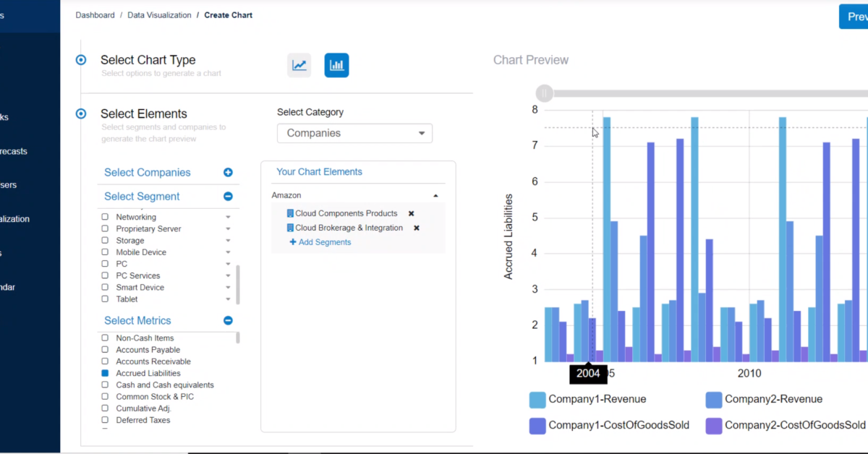Click Add Segments link
The width and height of the screenshot is (868, 454).
click(320, 242)
